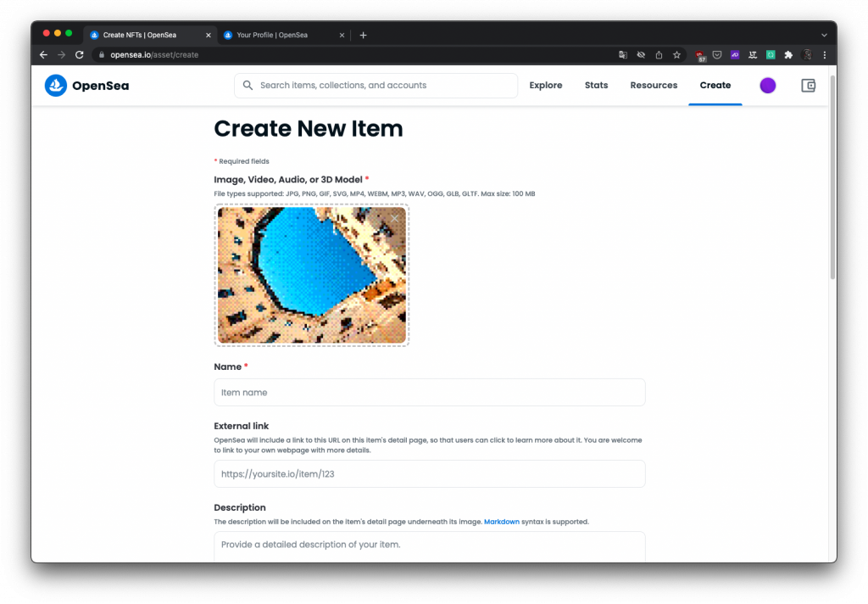Open the Stats menu

click(x=596, y=86)
